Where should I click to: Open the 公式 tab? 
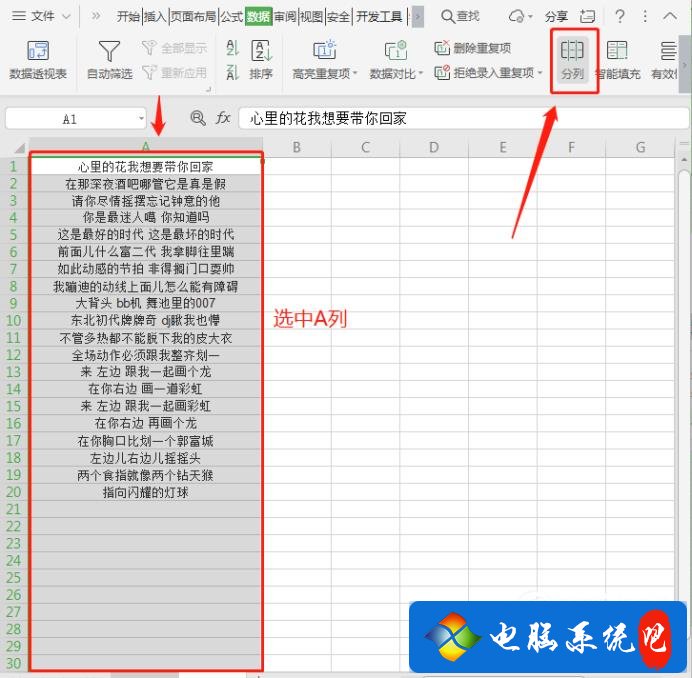click(232, 17)
